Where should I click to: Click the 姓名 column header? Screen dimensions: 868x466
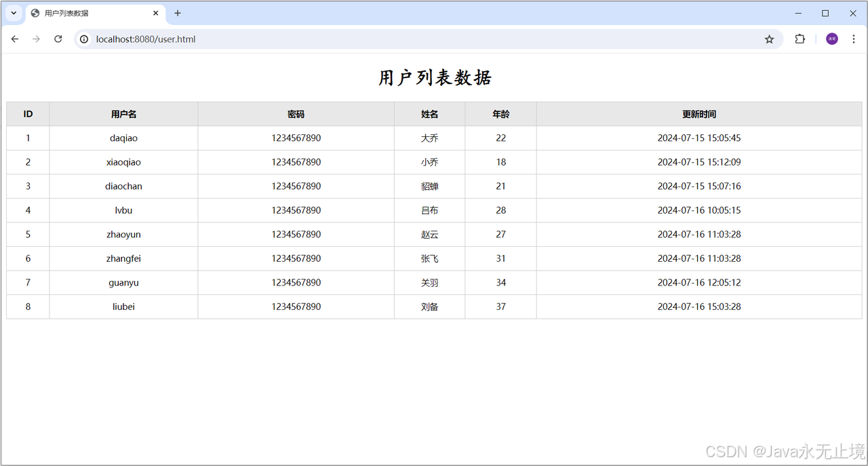pyautogui.click(x=430, y=114)
